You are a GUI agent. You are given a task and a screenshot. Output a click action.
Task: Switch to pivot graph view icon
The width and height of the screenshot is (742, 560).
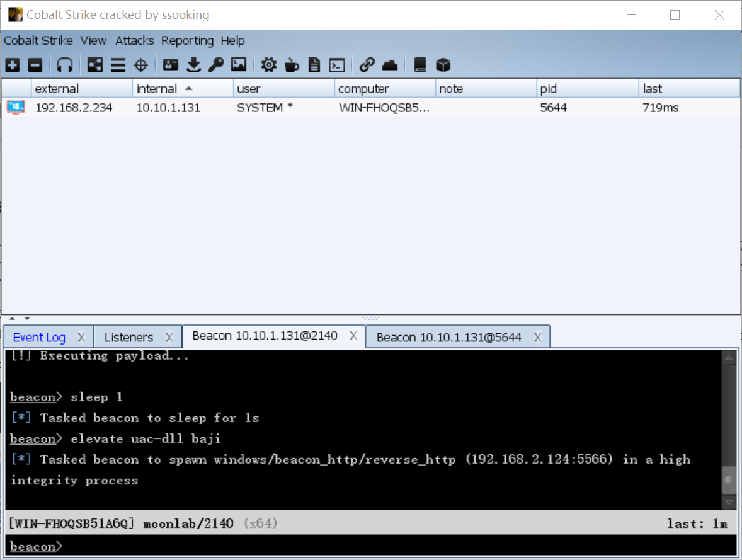coord(94,65)
